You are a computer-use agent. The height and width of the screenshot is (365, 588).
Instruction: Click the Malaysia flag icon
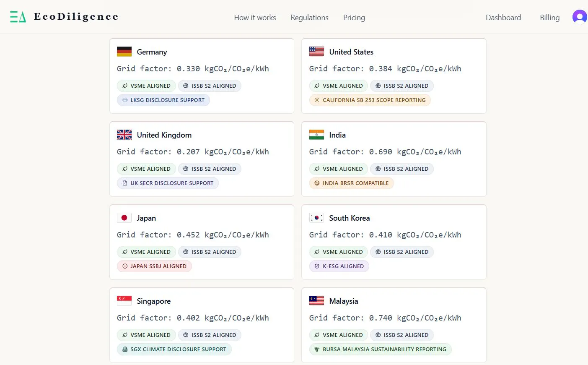316,301
